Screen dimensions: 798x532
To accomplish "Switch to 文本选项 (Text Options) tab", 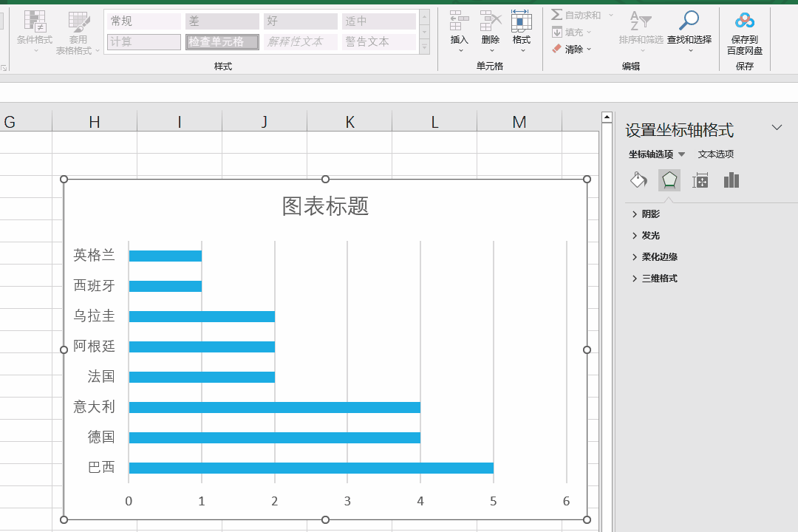I will [715, 154].
